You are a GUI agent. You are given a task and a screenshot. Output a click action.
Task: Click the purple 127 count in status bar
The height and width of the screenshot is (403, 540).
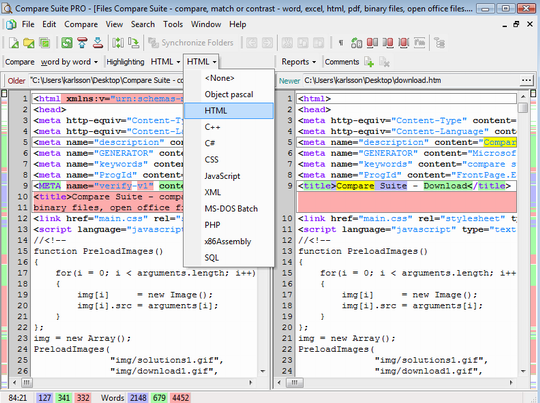[44, 398]
